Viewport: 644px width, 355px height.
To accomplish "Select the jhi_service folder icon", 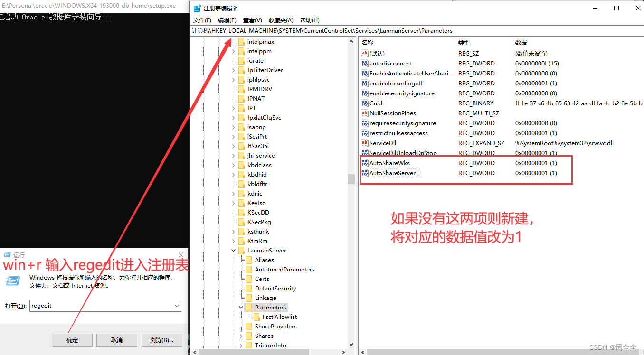I will 241,156.
